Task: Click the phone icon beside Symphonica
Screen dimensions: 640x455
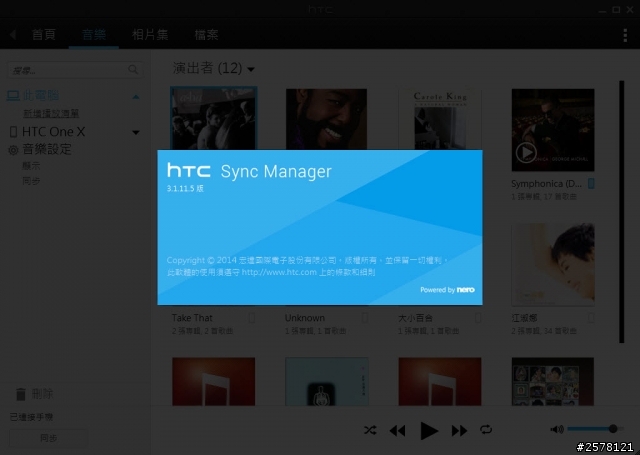Action: [x=591, y=184]
